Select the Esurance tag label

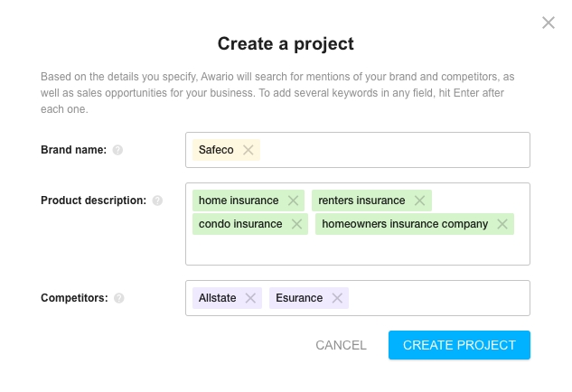point(299,298)
